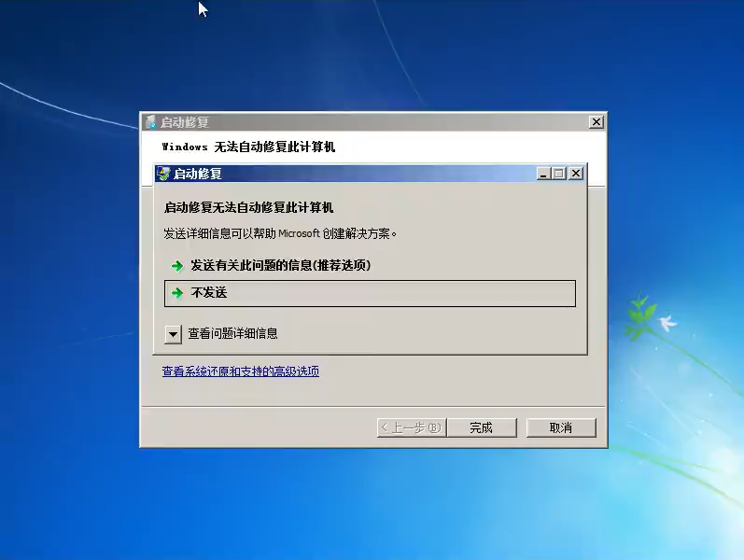
Task: Click the 取消 button
Action: coord(561,427)
